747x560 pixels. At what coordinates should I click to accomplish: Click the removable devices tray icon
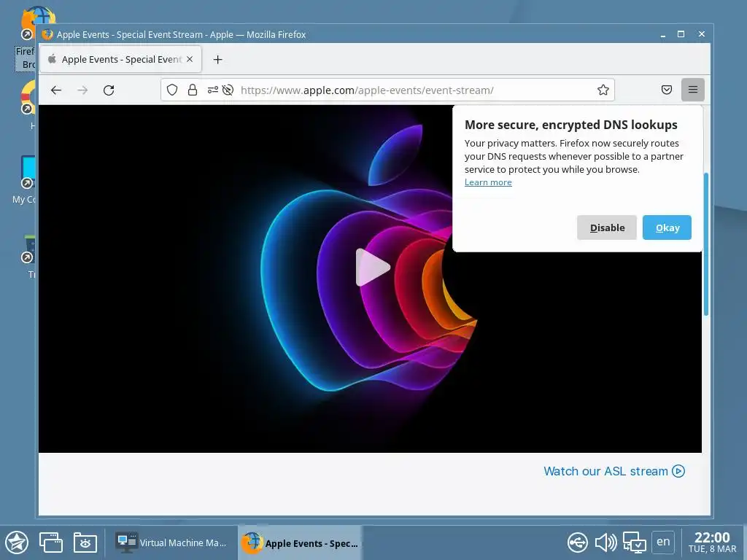(578, 542)
